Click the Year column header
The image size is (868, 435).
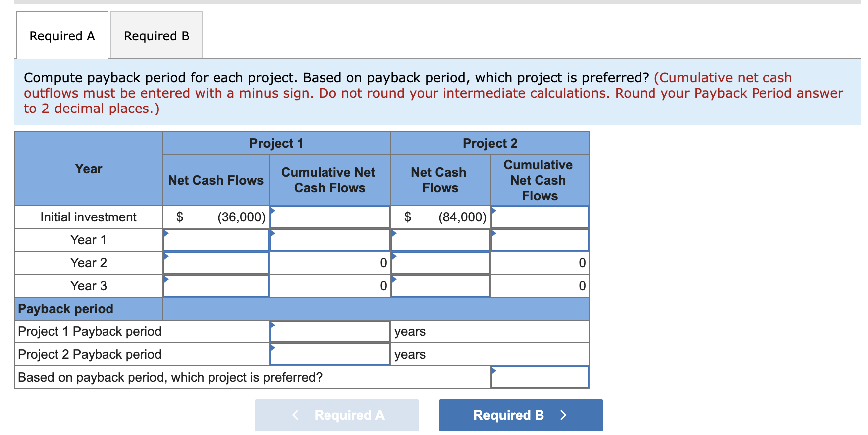coord(89,169)
